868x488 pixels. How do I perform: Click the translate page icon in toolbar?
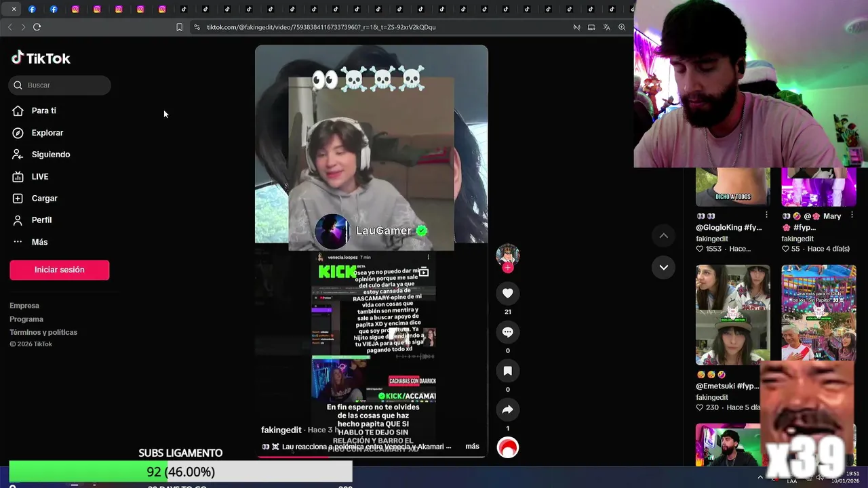606,27
